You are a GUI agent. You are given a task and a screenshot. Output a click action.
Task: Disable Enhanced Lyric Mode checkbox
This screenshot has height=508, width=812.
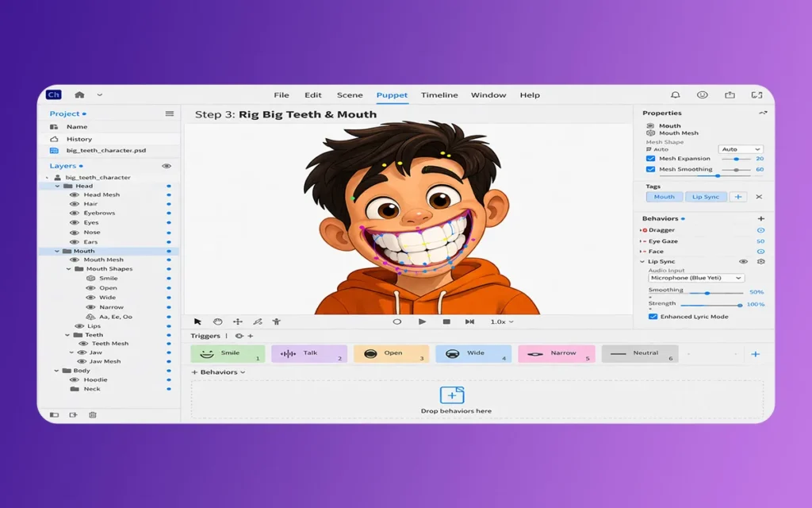653,317
